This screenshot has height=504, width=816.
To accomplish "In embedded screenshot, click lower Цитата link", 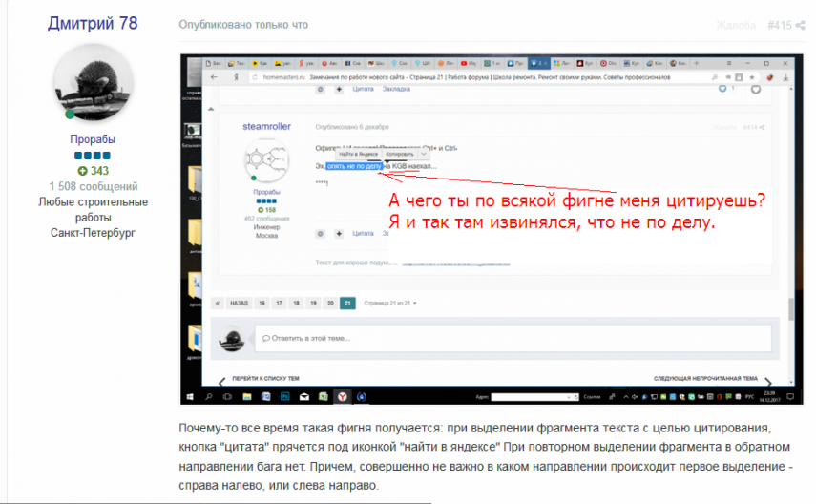I will (363, 233).
